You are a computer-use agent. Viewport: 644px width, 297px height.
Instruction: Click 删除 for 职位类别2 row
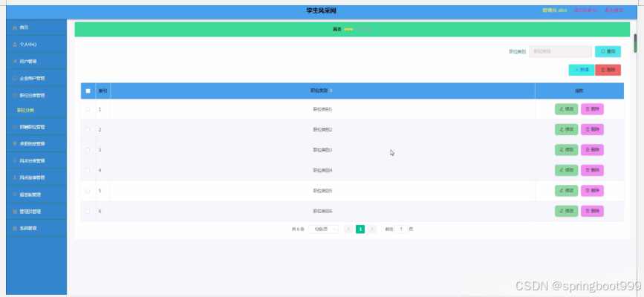pos(592,130)
